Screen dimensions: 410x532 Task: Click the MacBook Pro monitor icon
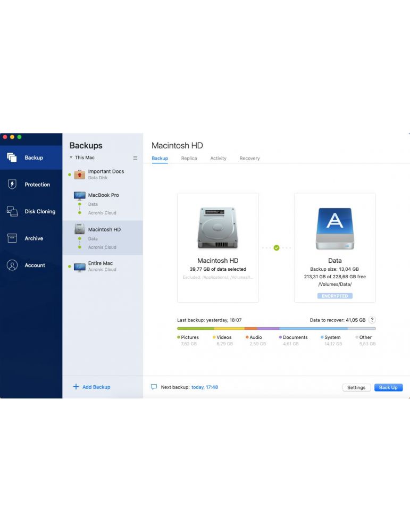79,196
